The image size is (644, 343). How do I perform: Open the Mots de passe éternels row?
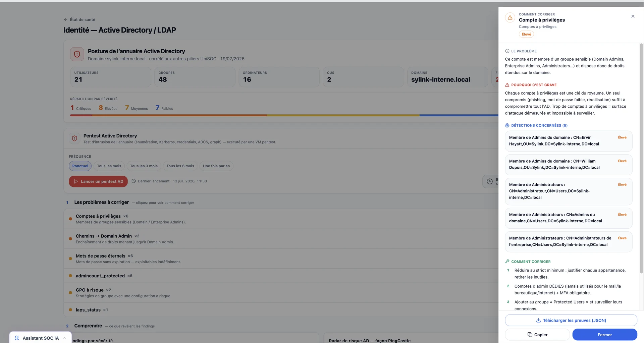pyautogui.click(x=281, y=259)
